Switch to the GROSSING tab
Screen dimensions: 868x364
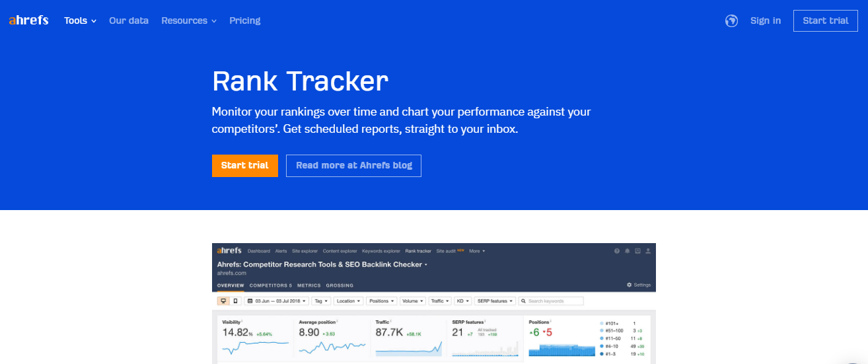340,285
